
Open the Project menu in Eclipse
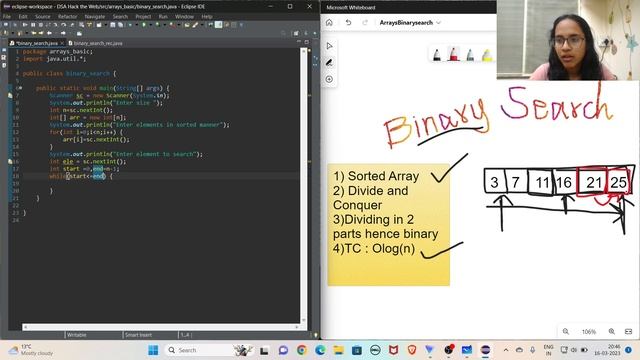click(x=143, y=16)
